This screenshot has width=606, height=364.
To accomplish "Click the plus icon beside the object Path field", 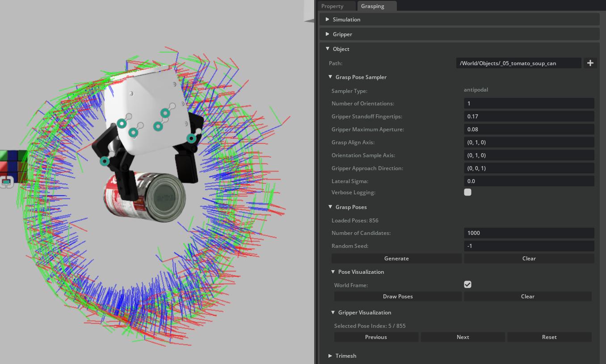I will (590, 63).
